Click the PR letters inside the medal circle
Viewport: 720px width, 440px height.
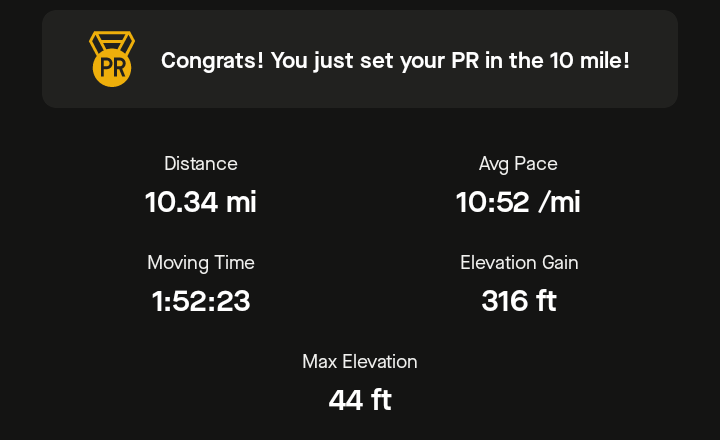[x=112, y=68]
